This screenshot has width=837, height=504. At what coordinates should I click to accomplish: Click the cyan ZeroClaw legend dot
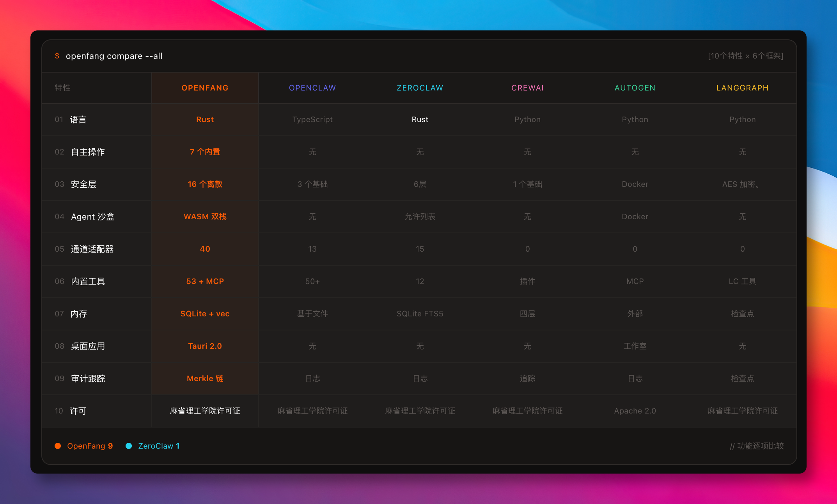click(129, 446)
